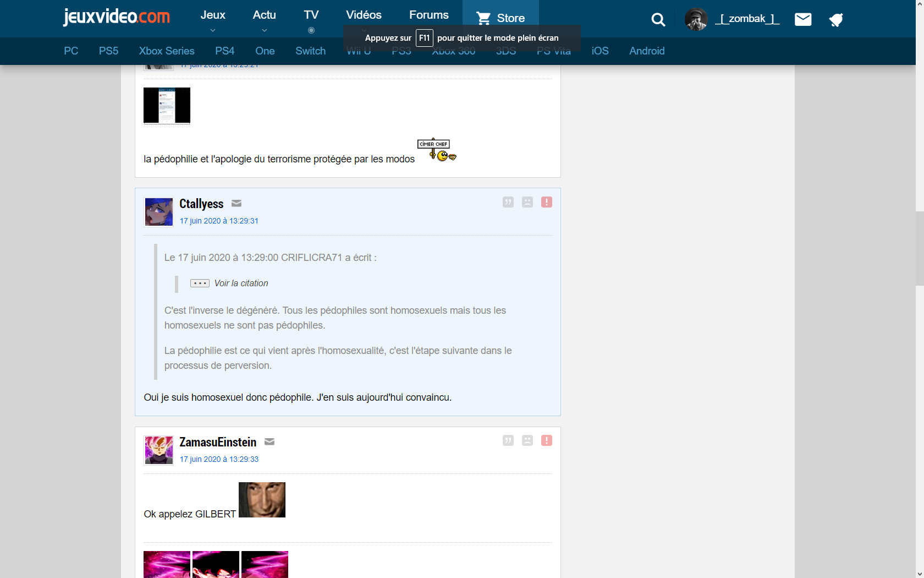Click the jeuxvideo.com logo

coord(117,17)
